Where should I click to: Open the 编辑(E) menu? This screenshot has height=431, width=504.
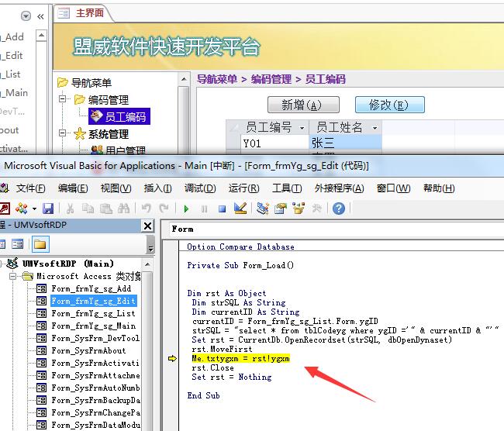[x=73, y=188]
